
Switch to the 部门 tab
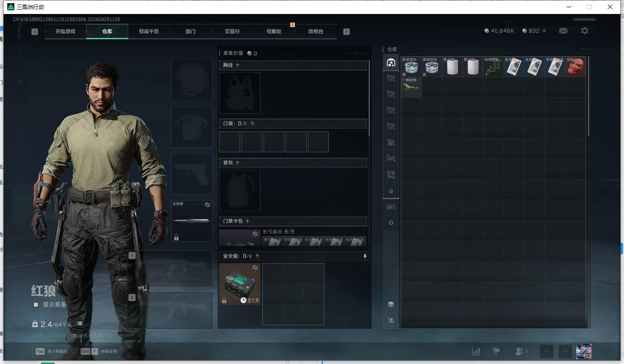click(x=191, y=32)
